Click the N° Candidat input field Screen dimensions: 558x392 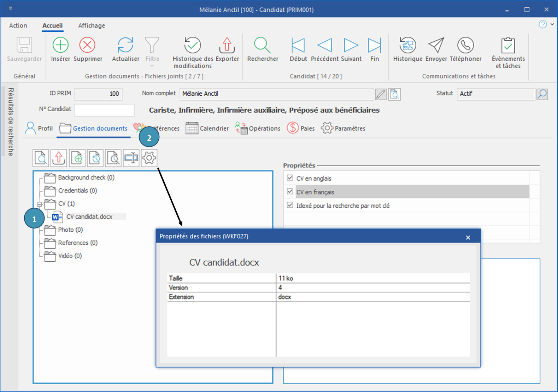pos(104,110)
